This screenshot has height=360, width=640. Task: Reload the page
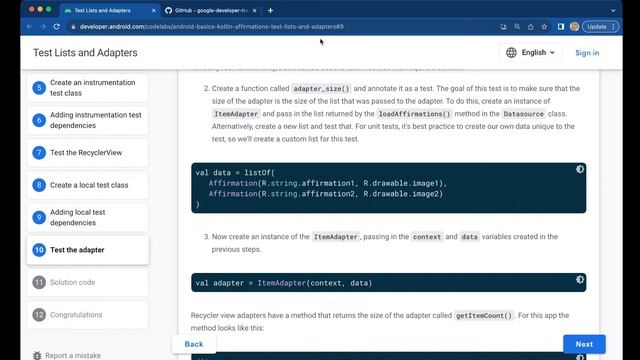coord(57,27)
